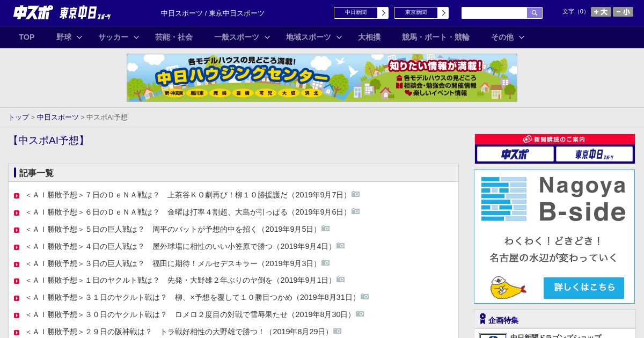Open the 1日のヤクルト戦 article
Image resolution: width=644 pixels, height=338 pixels.
click(180, 280)
